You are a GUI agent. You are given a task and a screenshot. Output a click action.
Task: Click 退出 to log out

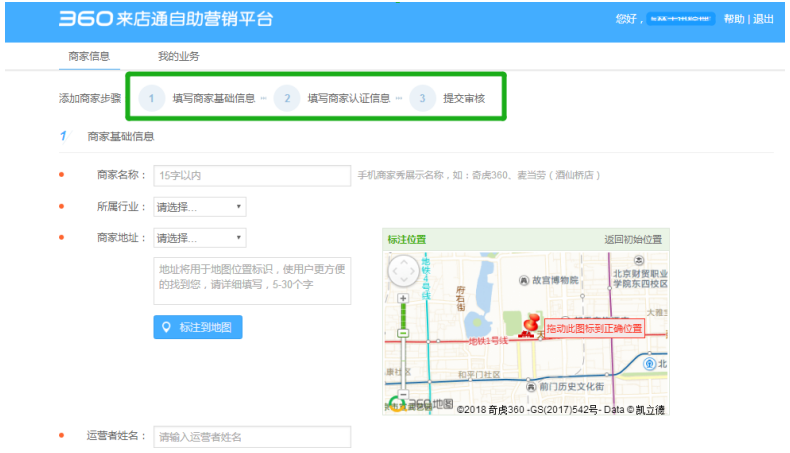pos(763,19)
